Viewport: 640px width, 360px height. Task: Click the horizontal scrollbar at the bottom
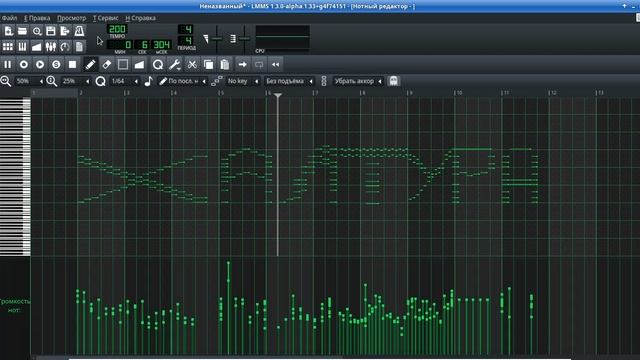(x=320, y=358)
